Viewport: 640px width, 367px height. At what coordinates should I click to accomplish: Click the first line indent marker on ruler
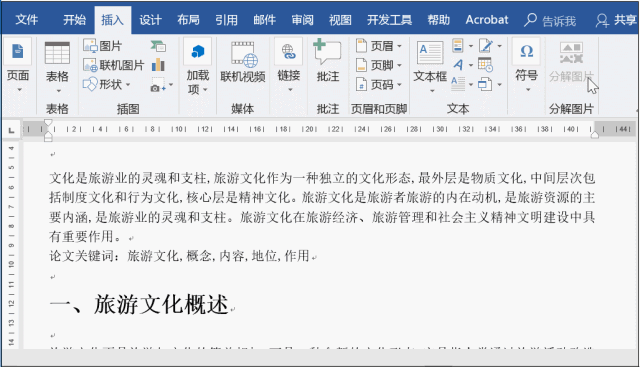[48, 122]
